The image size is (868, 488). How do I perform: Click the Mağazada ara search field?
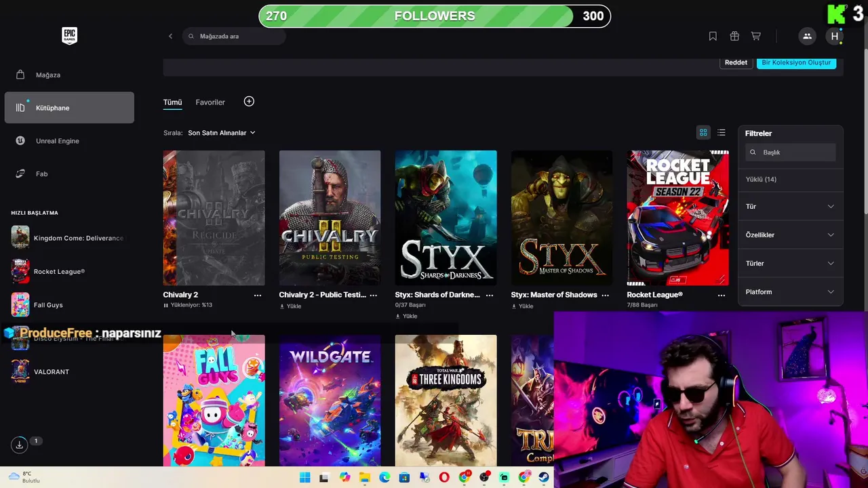(234, 36)
